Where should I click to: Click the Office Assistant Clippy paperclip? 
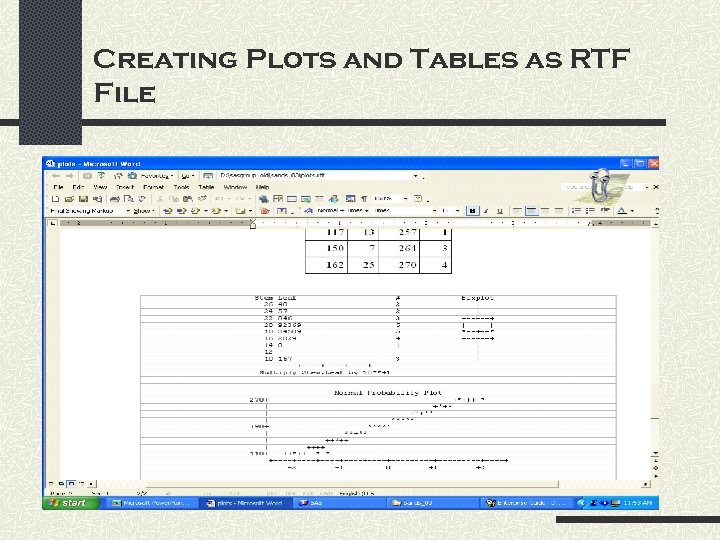click(x=600, y=186)
